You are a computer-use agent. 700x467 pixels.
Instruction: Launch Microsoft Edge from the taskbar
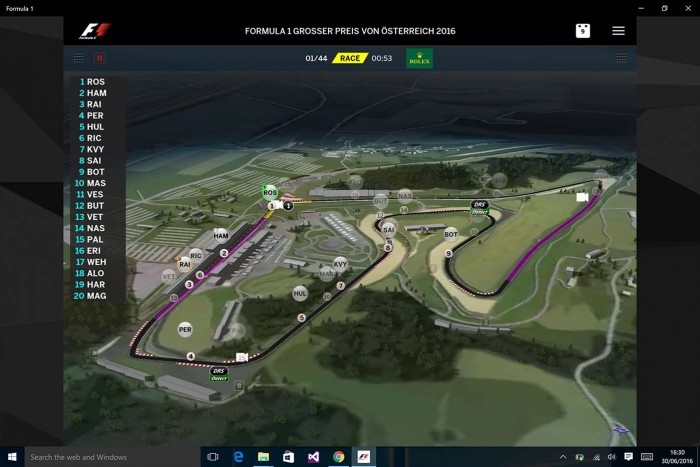tap(238, 457)
